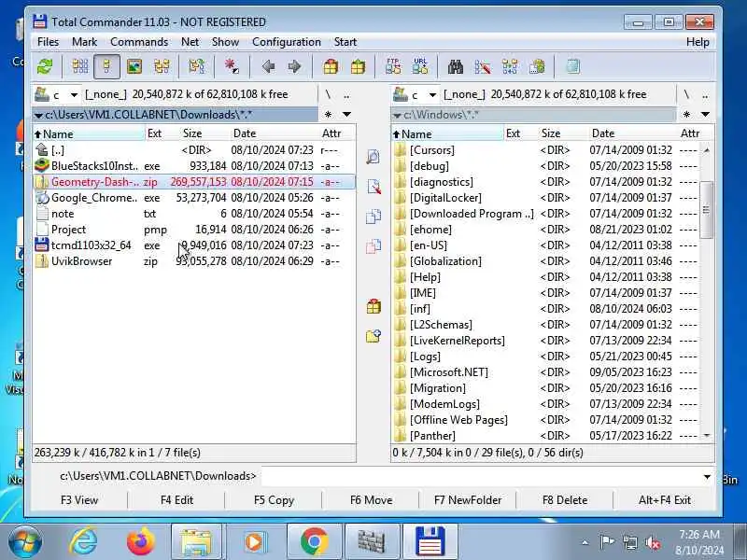Click the new folder icon in the middle bar

coord(373,336)
